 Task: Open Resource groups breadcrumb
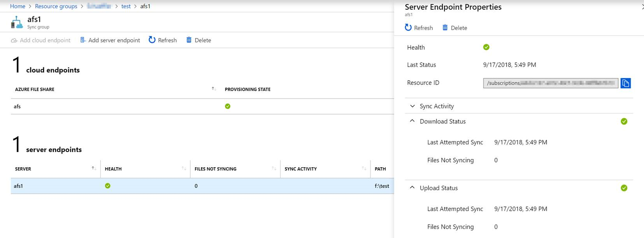point(56,6)
